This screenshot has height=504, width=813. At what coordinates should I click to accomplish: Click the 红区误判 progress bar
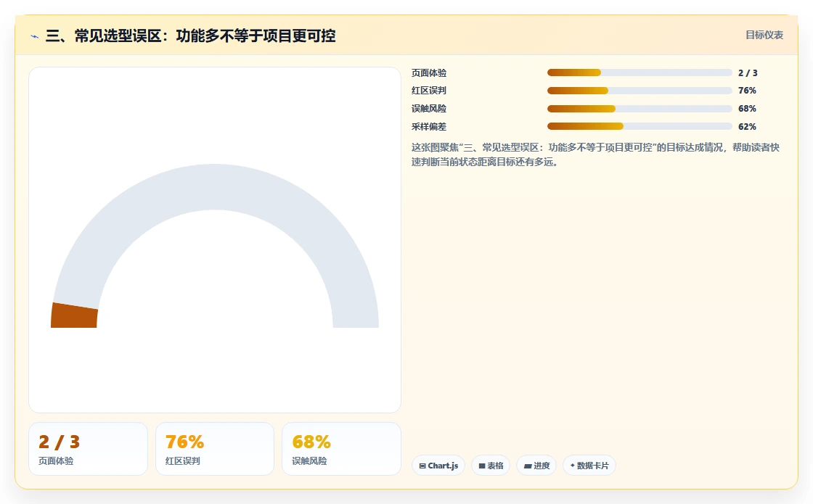pos(640,91)
